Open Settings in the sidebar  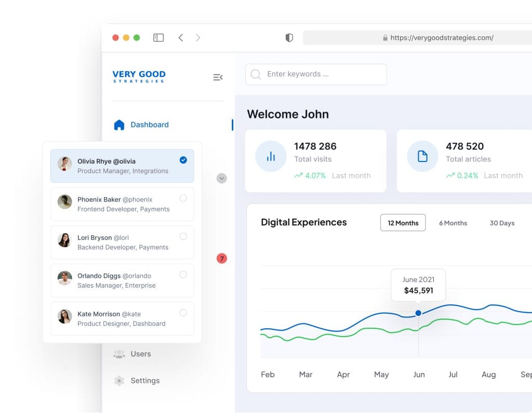pyautogui.click(x=144, y=380)
